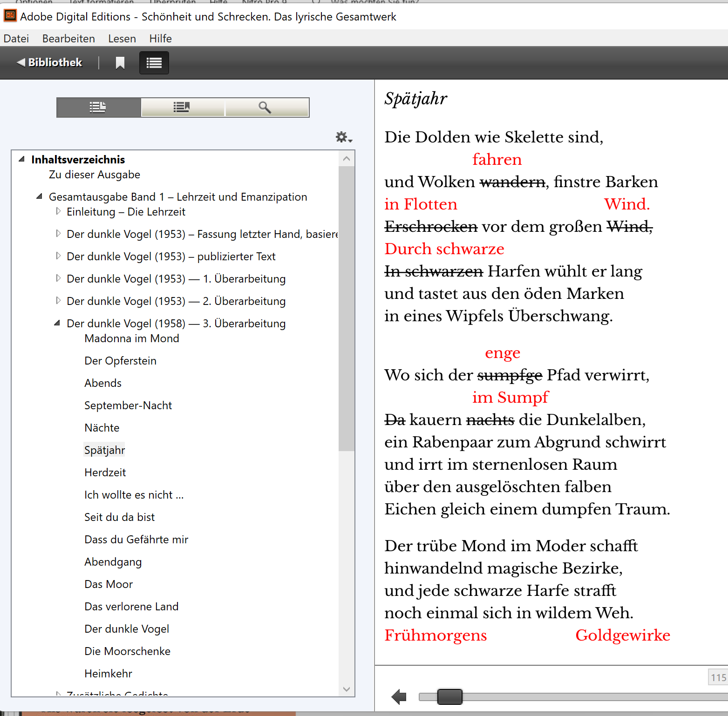The width and height of the screenshot is (728, 716).
Task: Expand Einleitung – Die Lehrzeit
Action: tap(58, 211)
